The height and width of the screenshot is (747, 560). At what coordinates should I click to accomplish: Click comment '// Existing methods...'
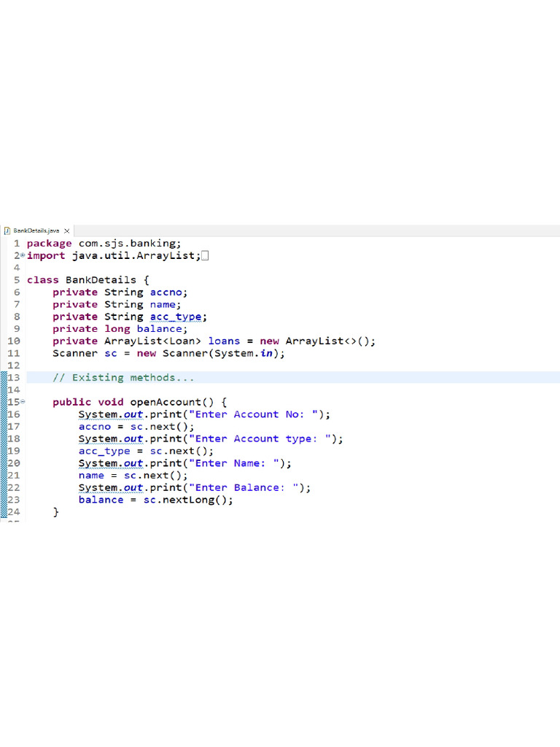point(123,378)
